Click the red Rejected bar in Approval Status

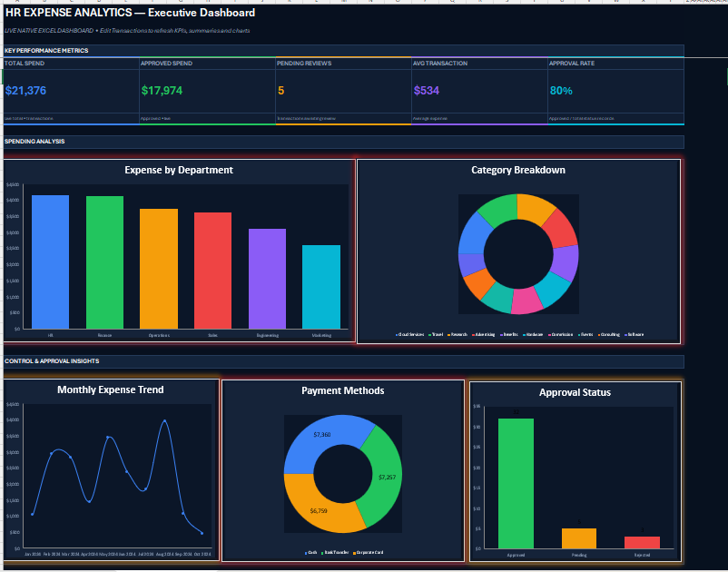[642, 542]
